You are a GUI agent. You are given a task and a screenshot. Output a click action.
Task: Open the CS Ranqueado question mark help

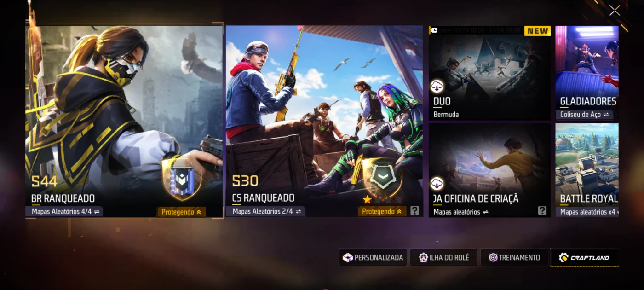(414, 211)
